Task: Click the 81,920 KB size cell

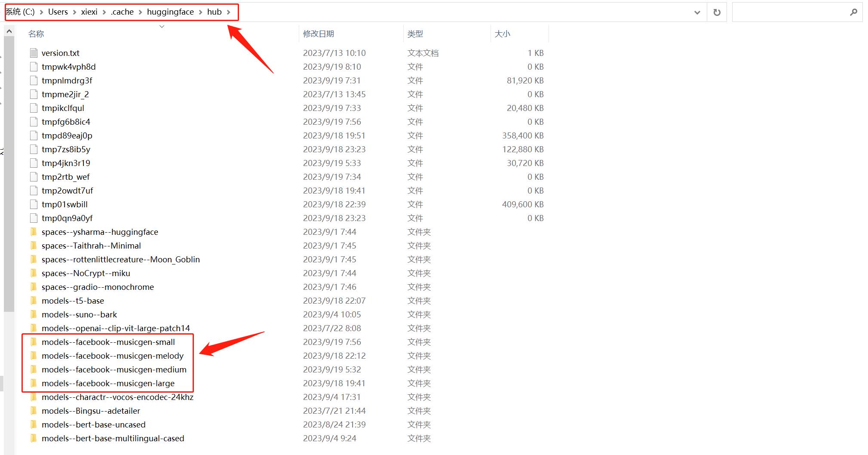Action: (525, 80)
